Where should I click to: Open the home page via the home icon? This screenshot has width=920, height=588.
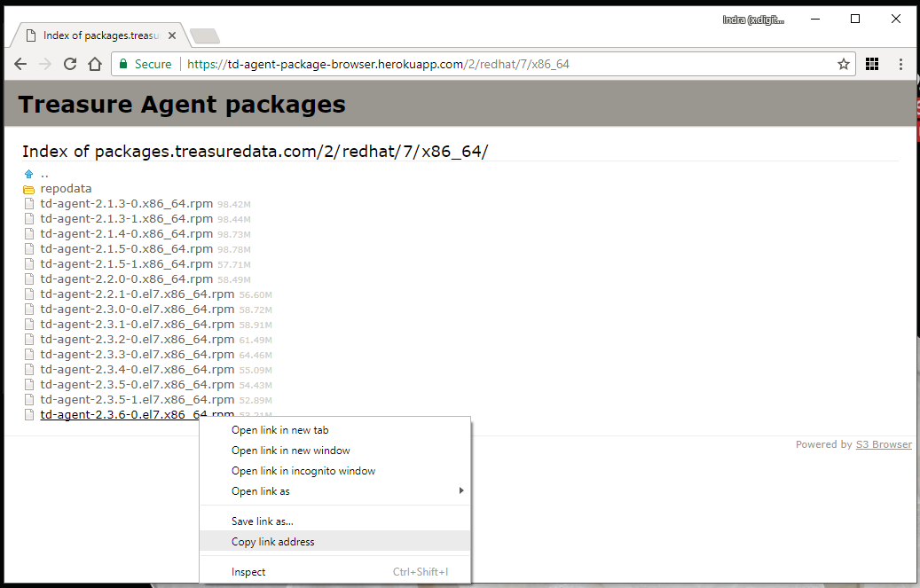click(95, 64)
